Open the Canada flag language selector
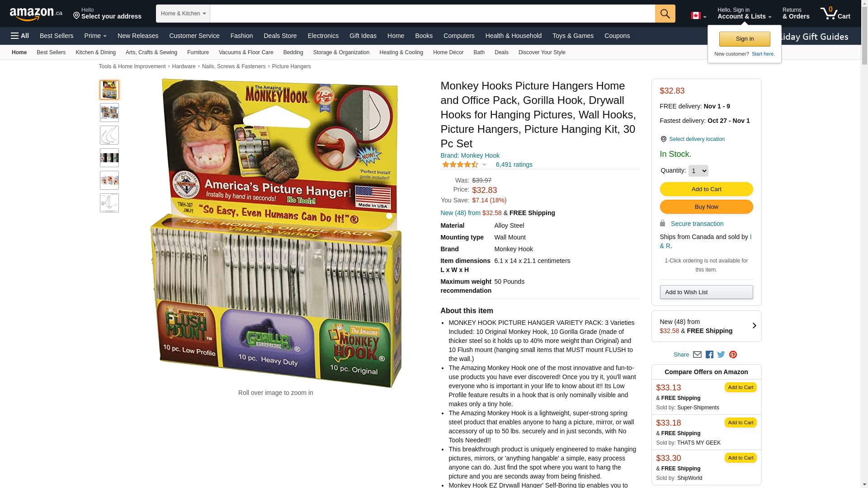The image size is (868, 488). pyautogui.click(x=698, y=16)
